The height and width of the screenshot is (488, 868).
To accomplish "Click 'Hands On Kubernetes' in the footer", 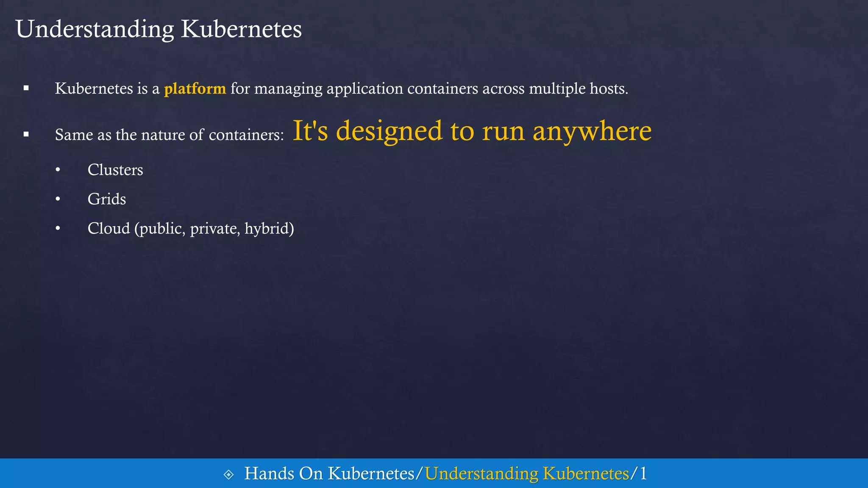I will point(329,474).
